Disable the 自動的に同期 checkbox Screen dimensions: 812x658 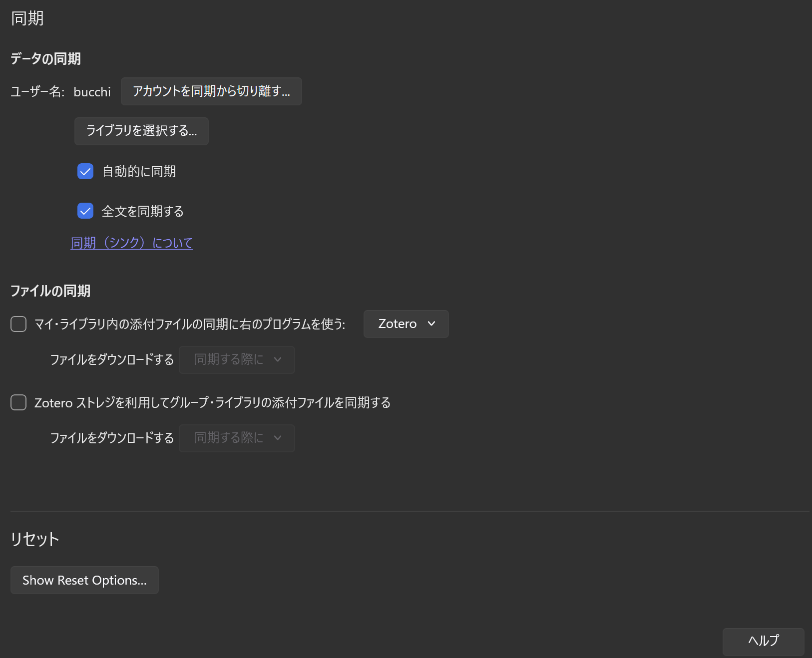point(85,171)
